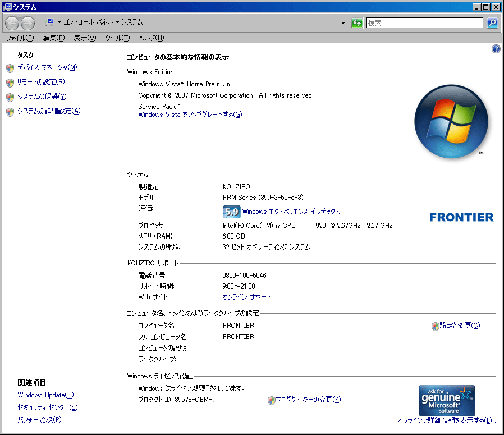
Task: Click the memory value 6.00 GB
Action: (233, 236)
